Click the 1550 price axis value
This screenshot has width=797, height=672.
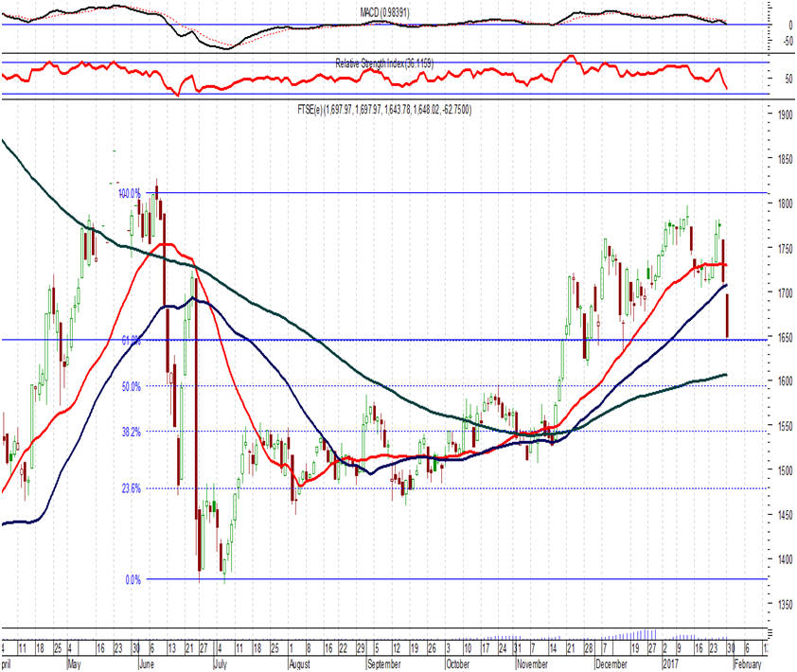(785, 426)
